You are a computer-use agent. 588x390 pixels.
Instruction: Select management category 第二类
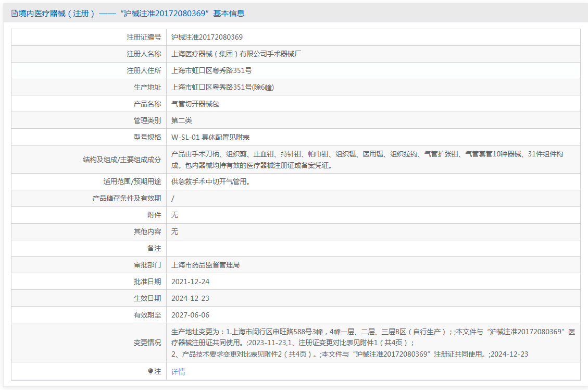coord(181,120)
